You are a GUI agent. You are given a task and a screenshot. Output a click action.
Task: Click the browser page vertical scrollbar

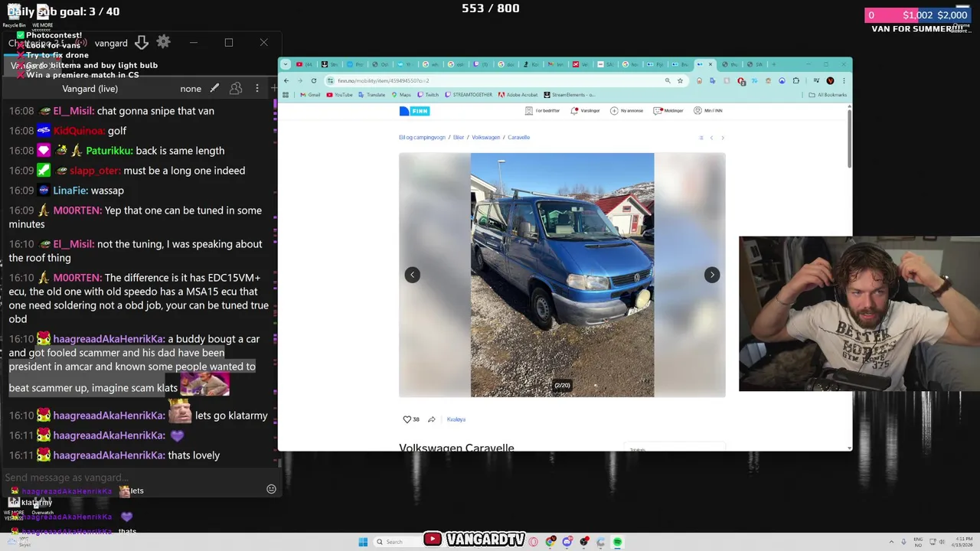tap(849, 138)
